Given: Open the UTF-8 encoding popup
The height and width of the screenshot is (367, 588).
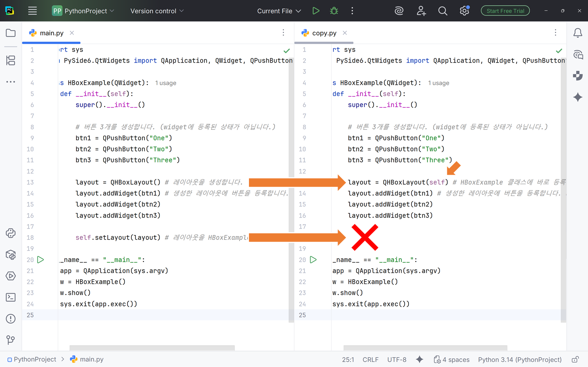Looking at the screenshot, I should (x=397, y=359).
